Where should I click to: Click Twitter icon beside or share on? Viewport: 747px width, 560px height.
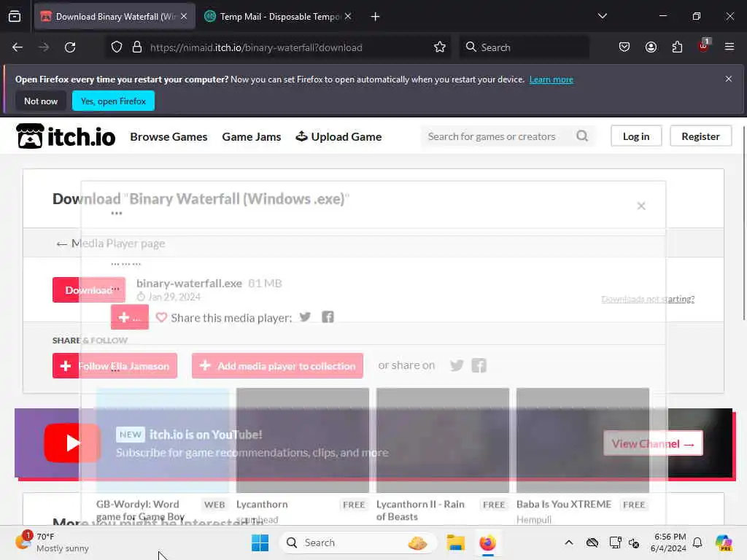pos(457,365)
